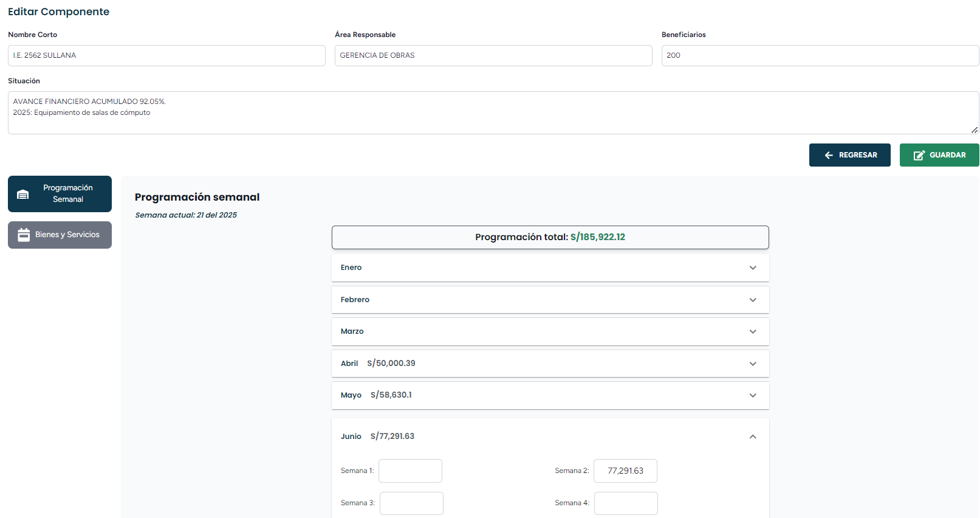Image resolution: width=980 pixels, height=518 pixels.
Task: Expand the Marzo section chevron
Action: (753, 332)
